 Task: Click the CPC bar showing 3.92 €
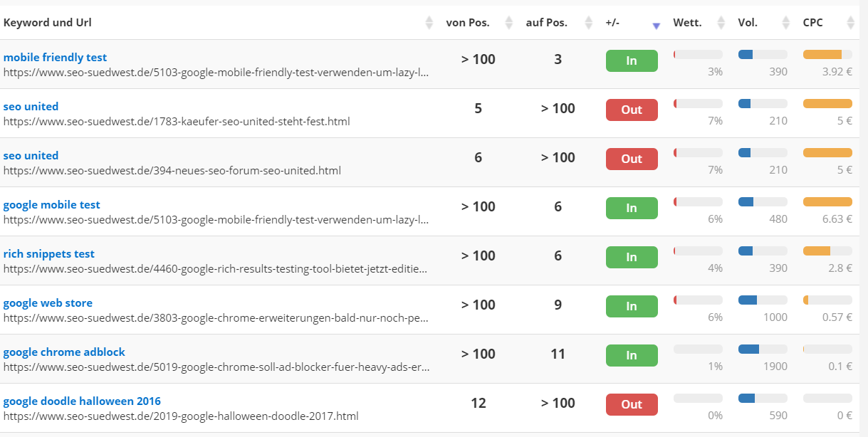click(x=827, y=55)
